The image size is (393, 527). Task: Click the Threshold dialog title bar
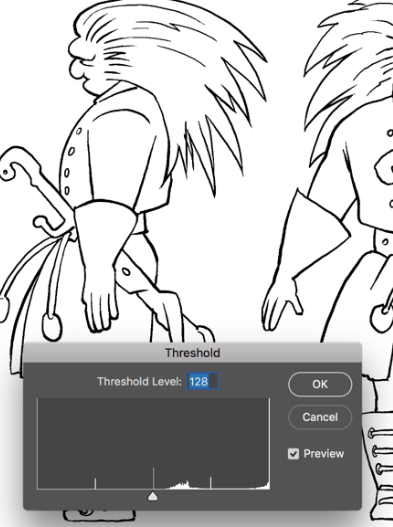pyautogui.click(x=192, y=353)
